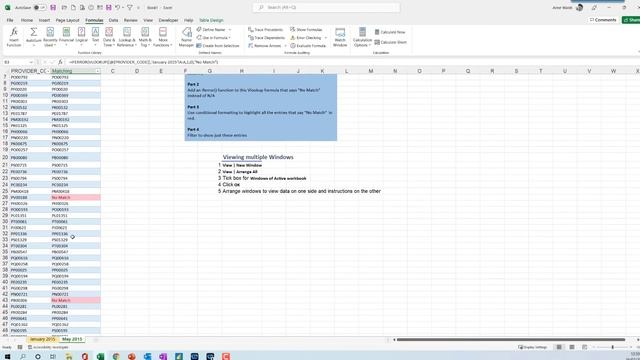
Task: Click the search box in title bar
Action: [x=326, y=7]
